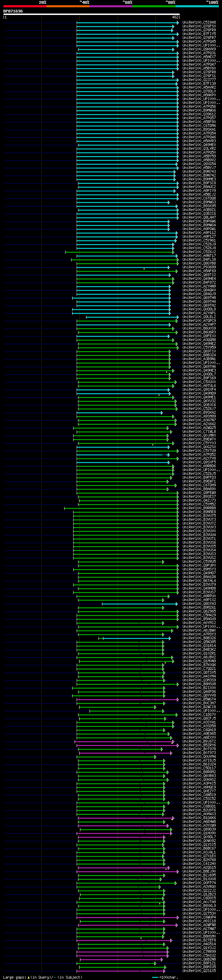The height and width of the screenshot is (980, 222).
Task: Select hit label UniRef100_B8EJ90
Action: pos(199,871)
